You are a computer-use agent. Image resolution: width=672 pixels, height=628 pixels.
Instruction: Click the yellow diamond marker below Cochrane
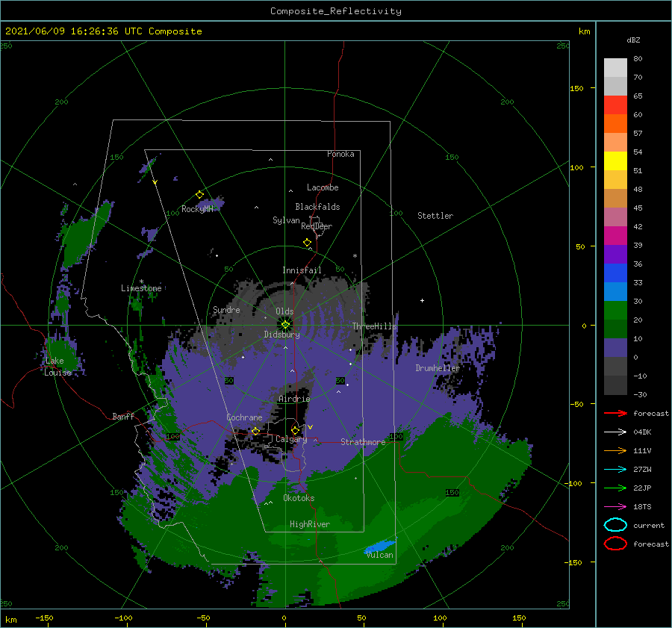(256, 432)
